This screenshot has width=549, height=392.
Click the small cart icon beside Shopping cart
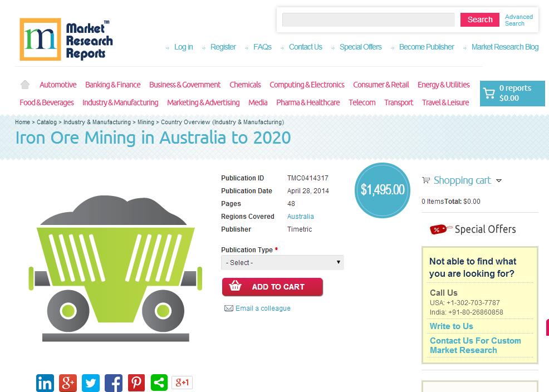click(x=426, y=180)
